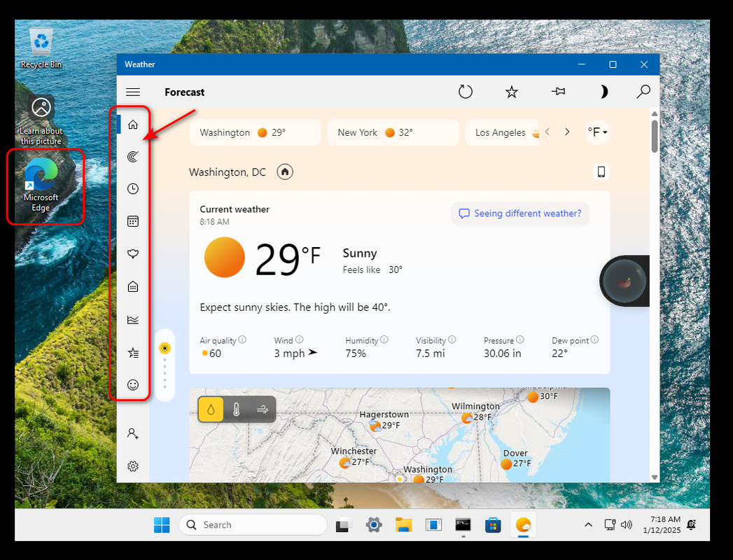Open Task View on the taskbar

343,526
